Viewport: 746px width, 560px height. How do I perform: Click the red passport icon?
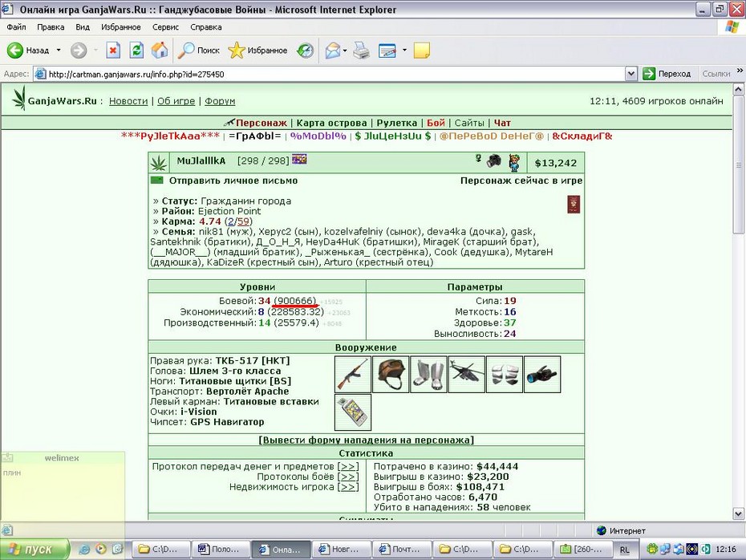tap(574, 205)
